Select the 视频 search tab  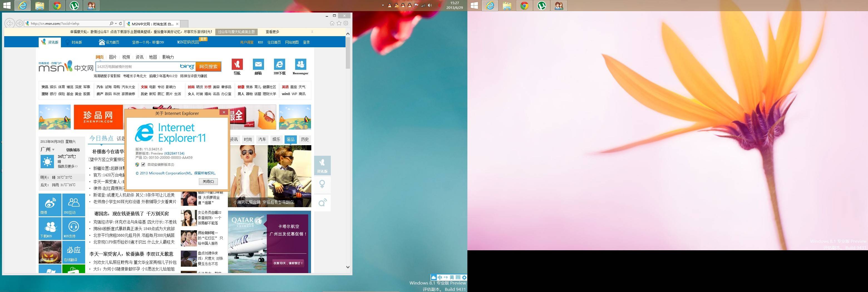[126, 57]
